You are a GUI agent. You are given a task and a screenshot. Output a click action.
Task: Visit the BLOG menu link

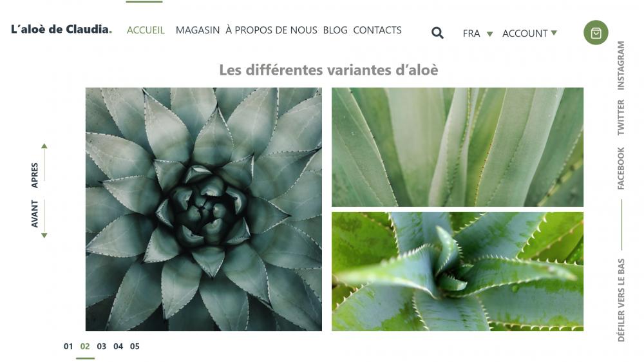[335, 30]
